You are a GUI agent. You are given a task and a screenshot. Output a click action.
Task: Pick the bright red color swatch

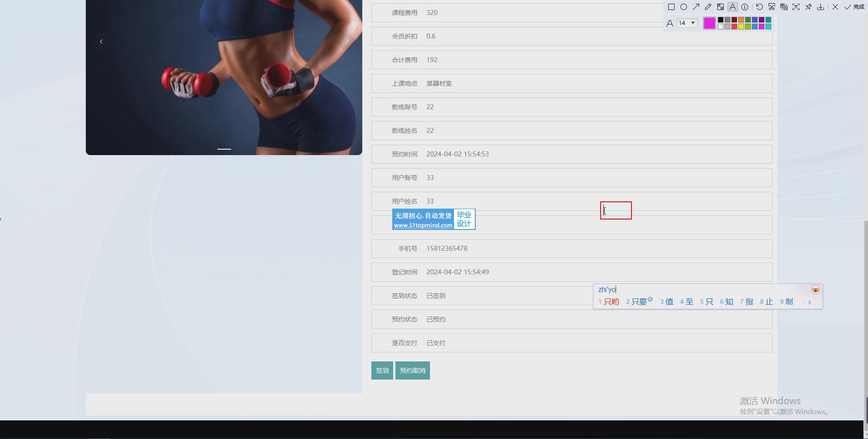pyautogui.click(x=734, y=27)
